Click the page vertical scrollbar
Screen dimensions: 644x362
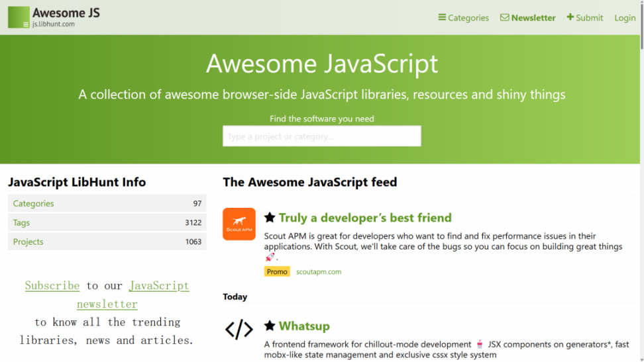pos(641,199)
